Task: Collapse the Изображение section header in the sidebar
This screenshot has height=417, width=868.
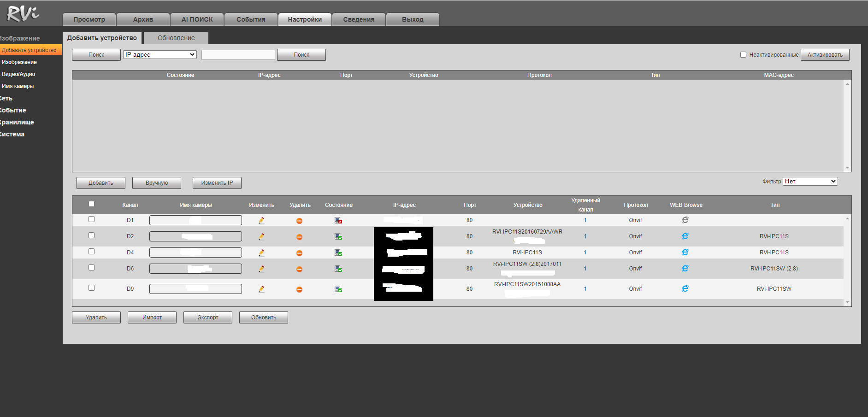Action: 20,38
